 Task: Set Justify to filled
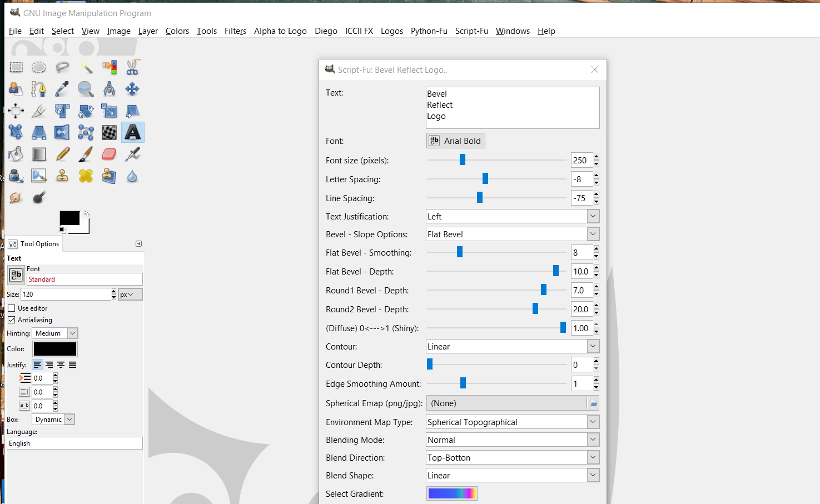tap(72, 365)
